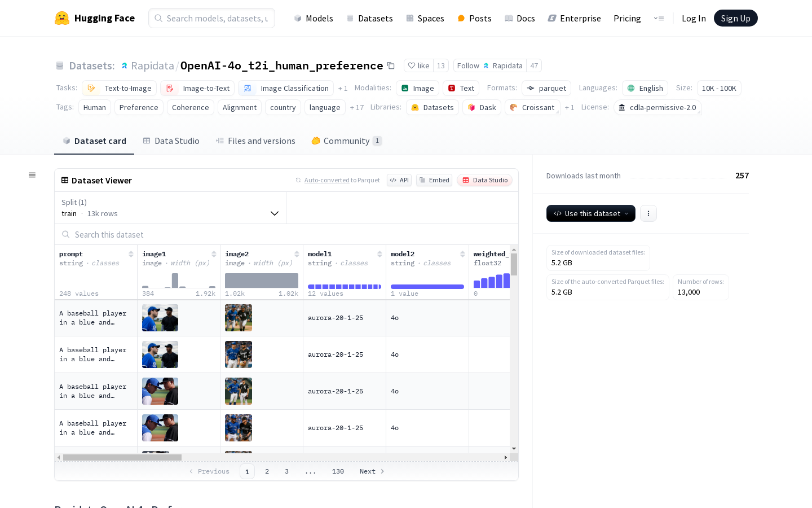This screenshot has height=508, width=812.
Task: Go to Spaces in navigation
Action: 425,18
